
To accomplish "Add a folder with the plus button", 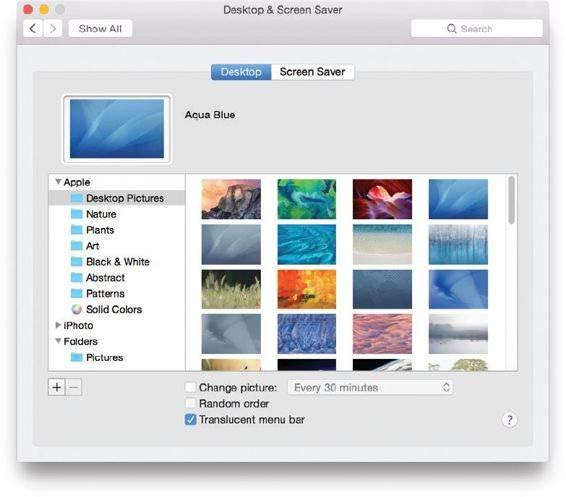I will pyautogui.click(x=57, y=387).
